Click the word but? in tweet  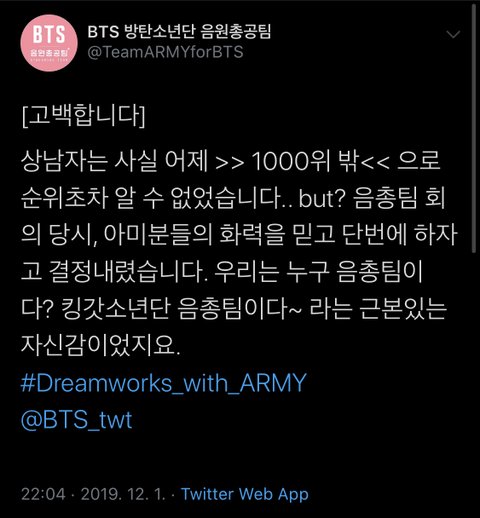click(321, 198)
